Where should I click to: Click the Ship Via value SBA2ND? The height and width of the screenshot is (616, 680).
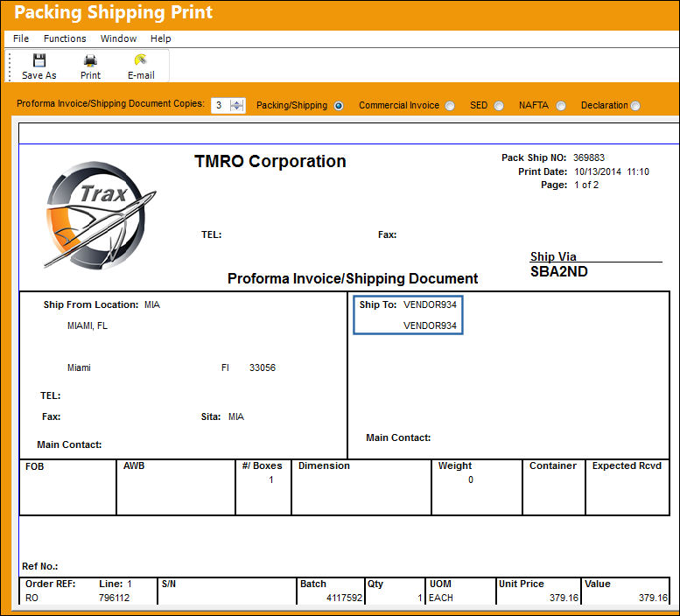point(559,272)
